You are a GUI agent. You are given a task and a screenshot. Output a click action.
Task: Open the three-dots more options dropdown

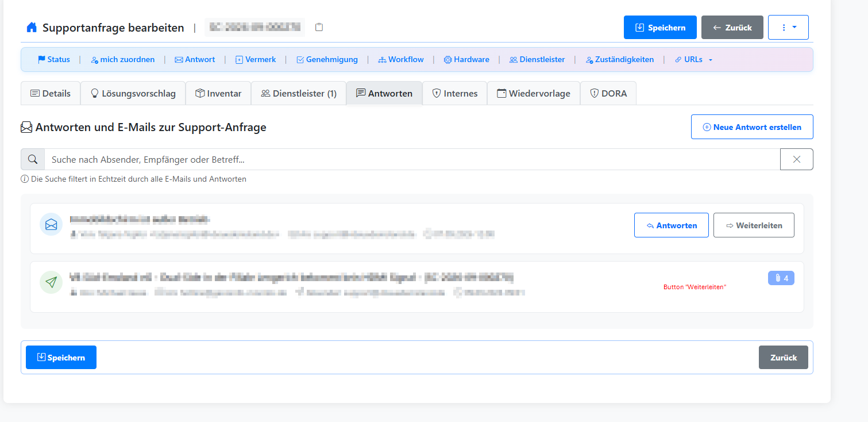tap(788, 27)
